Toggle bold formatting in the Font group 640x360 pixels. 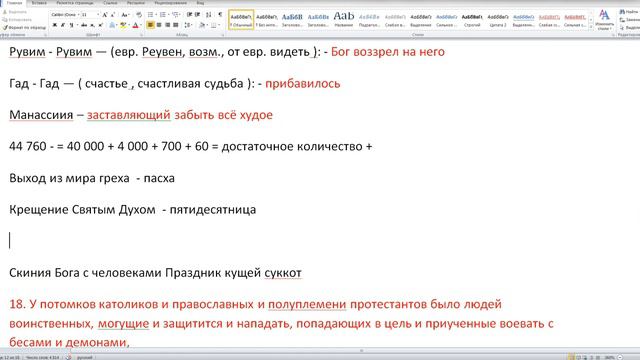click(x=55, y=25)
